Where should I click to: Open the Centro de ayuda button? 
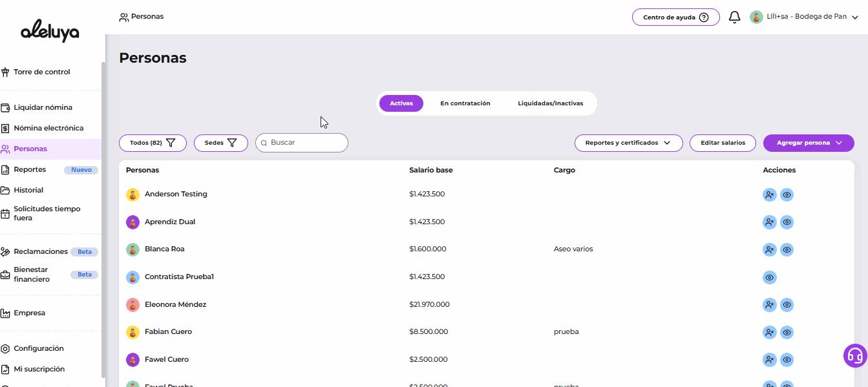(675, 17)
